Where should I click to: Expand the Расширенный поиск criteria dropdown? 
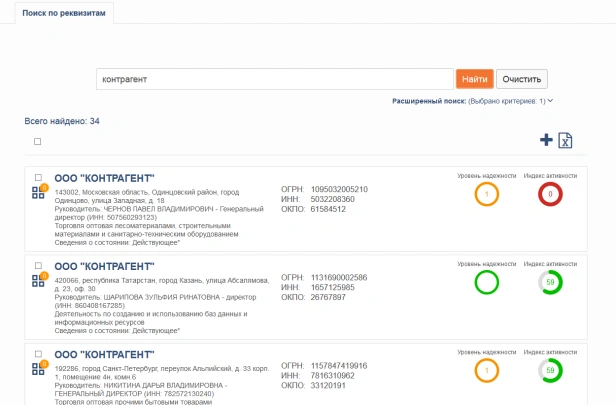coord(473,101)
